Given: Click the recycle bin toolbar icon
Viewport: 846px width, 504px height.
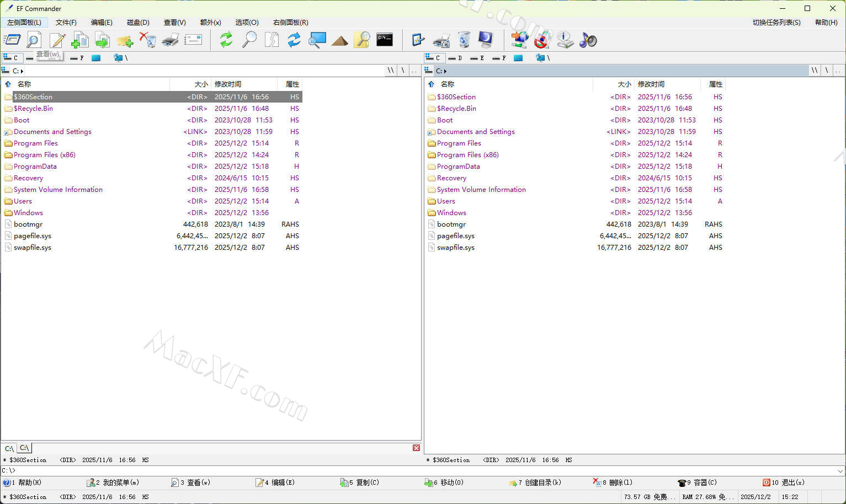Looking at the screenshot, I should point(464,40).
